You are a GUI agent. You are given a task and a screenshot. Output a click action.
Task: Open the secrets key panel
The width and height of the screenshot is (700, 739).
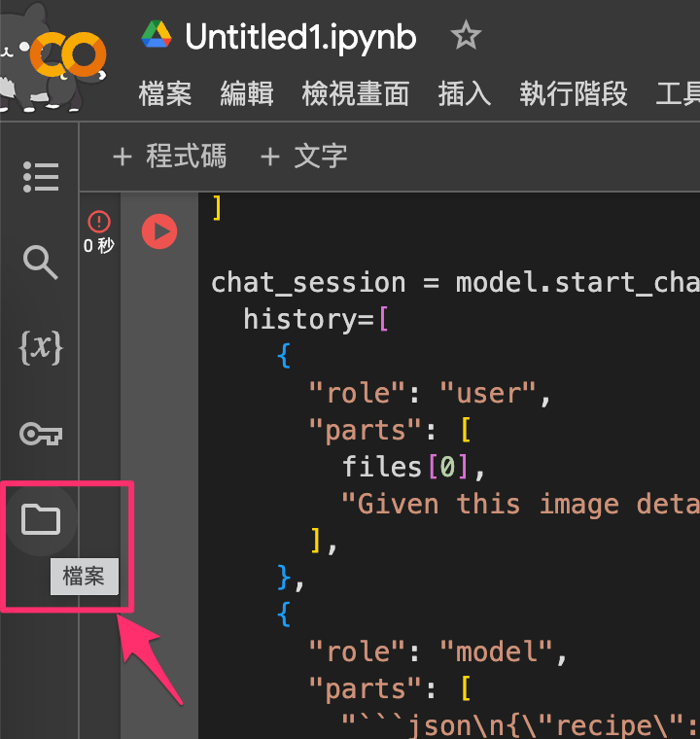pyautogui.click(x=41, y=434)
